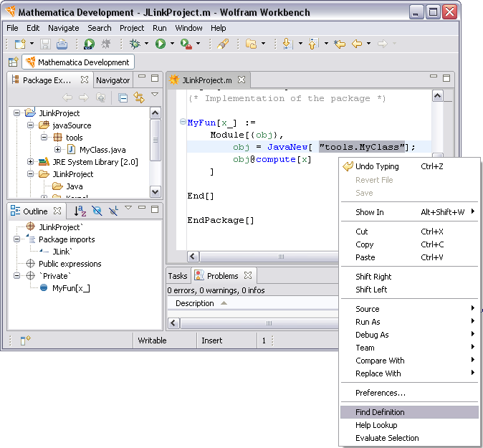This screenshot has height=448, width=483.
Task: Click Collapse All in Package Explorer
Action: [123, 98]
